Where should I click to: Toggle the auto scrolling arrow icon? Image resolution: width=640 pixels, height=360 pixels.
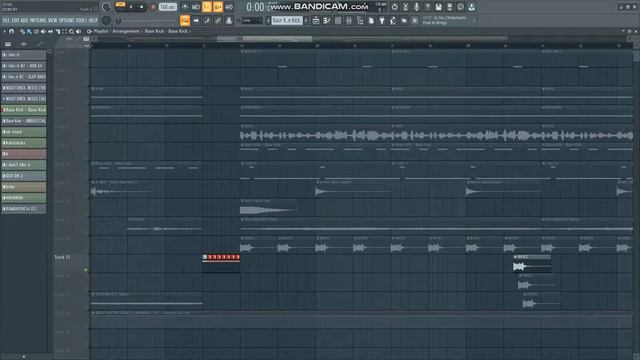tap(196, 20)
